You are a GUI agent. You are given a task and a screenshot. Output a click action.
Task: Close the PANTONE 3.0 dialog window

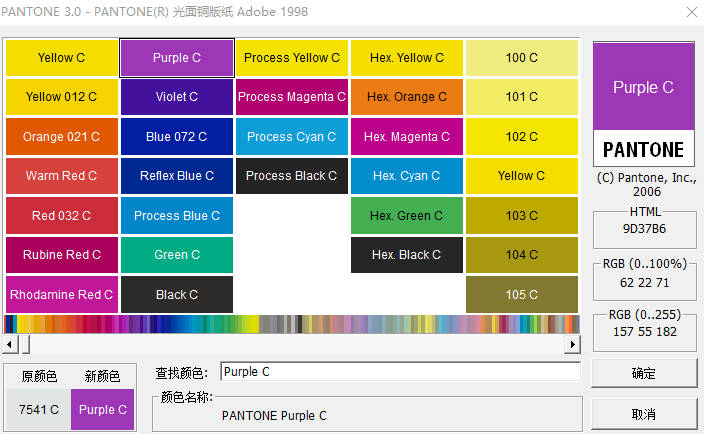[x=692, y=12]
